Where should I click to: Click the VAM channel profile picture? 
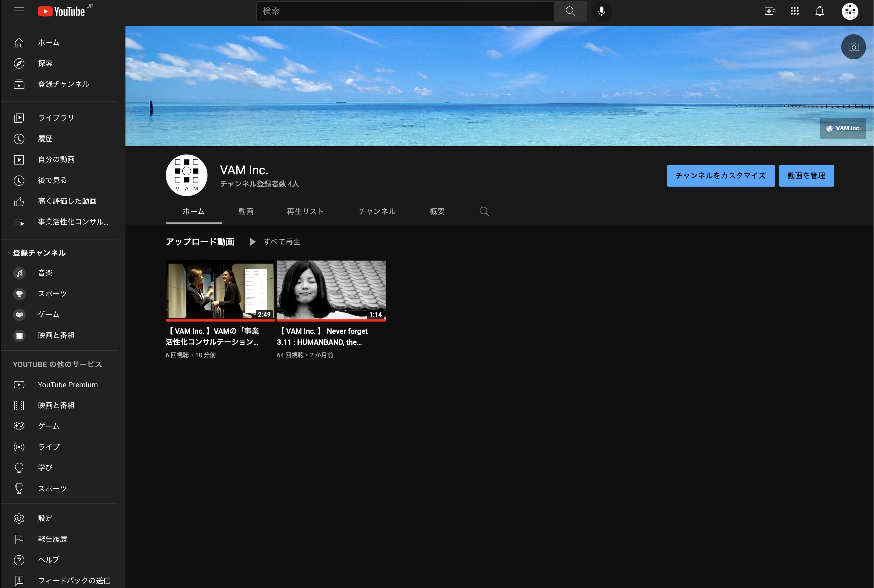tap(186, 175)
